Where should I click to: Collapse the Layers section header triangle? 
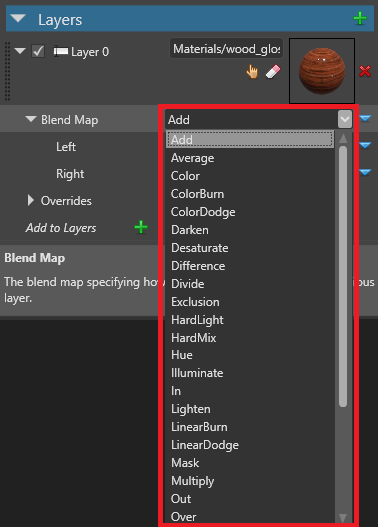[x=18, y=19]
